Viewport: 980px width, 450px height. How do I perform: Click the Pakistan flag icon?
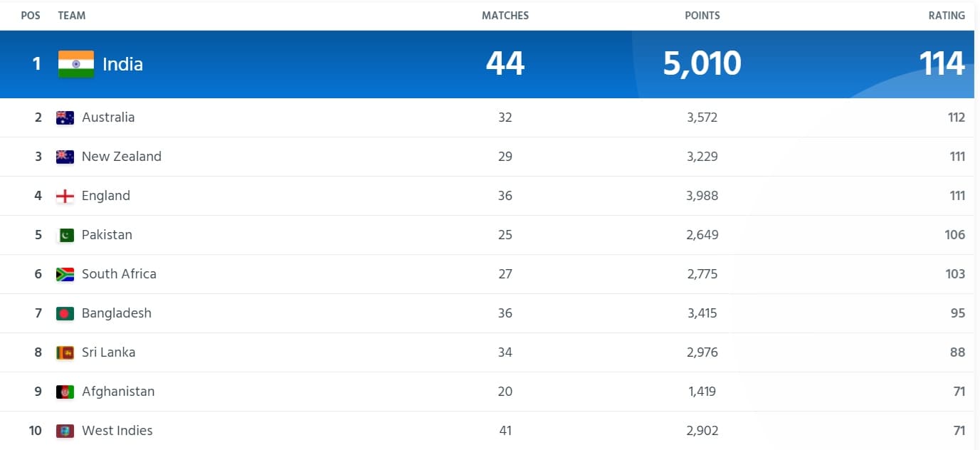coord(65,236)
